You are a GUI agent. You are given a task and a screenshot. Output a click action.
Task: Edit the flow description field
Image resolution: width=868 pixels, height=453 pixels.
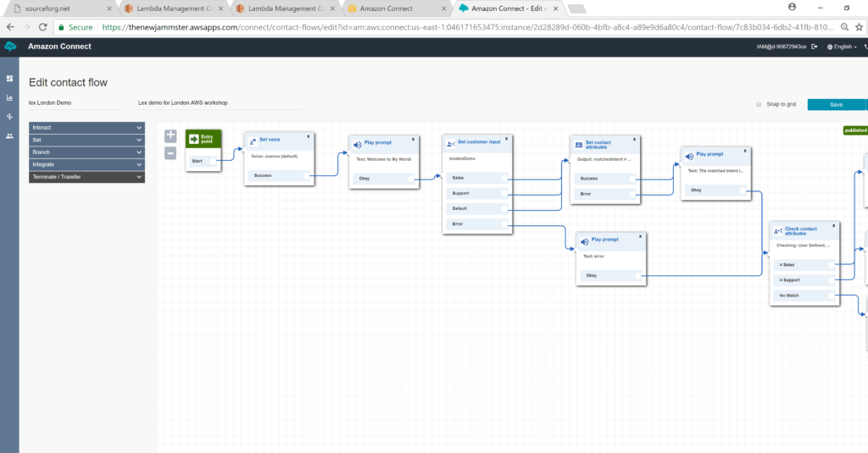point(220,103)
